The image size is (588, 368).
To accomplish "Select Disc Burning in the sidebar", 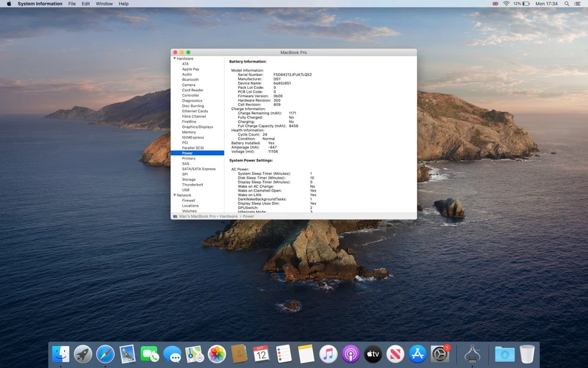I will [x=193, y=106].
